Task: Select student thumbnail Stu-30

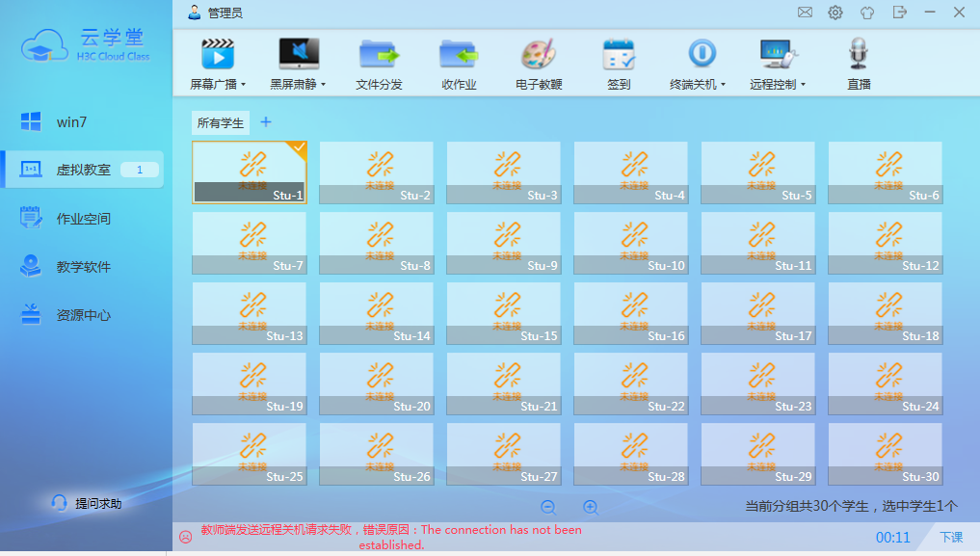Action: click(885, 454)
